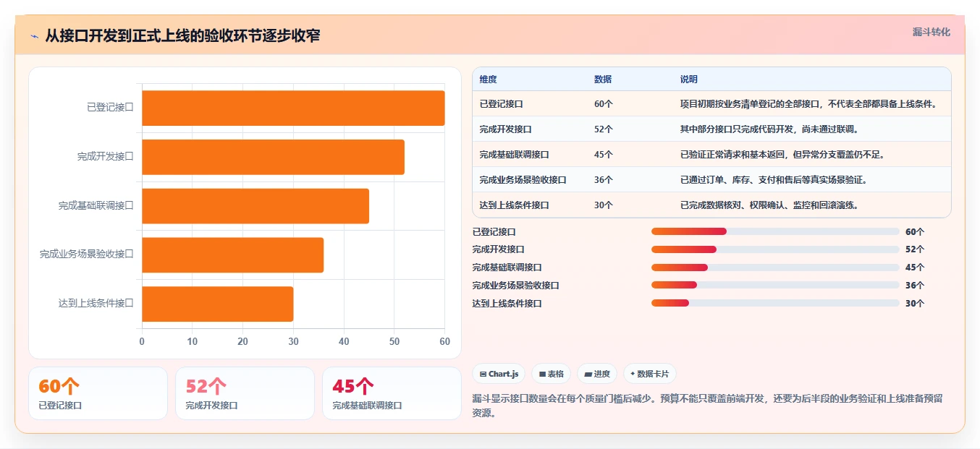Click the 40 tick on the chart x-axis
Viewport: 980px width, 449px height.
pyautogui.click(x=344, y=342)
